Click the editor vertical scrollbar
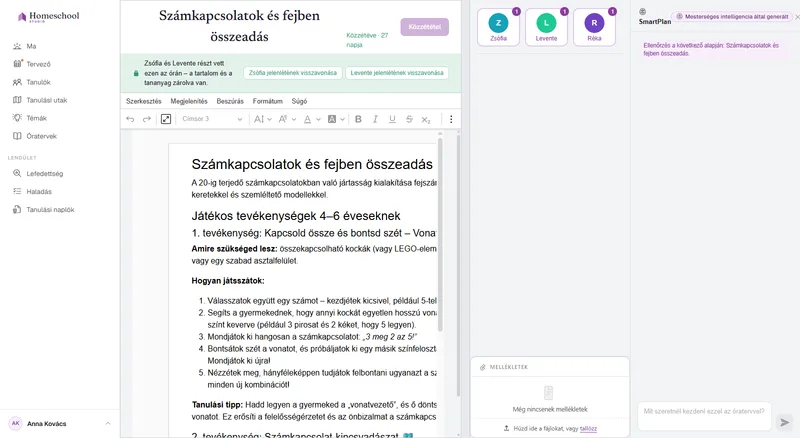Viewport: 800px width, 438px height. click(440, 235)
